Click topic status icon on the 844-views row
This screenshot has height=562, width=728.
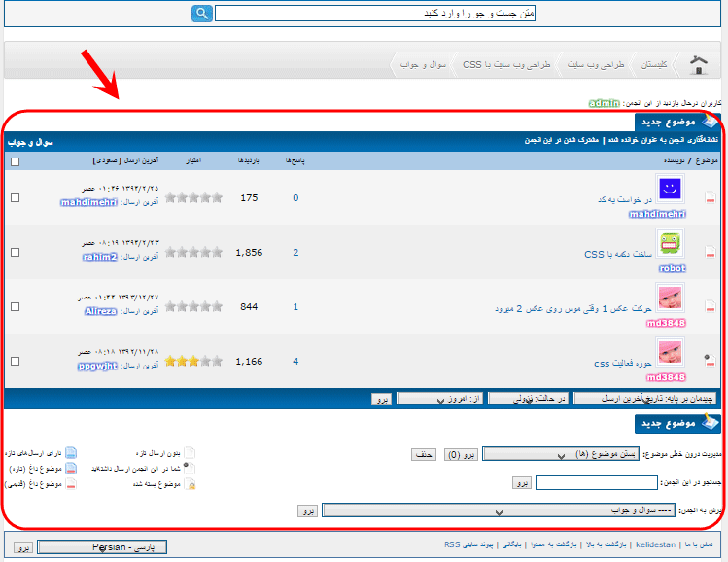[710, 306]
